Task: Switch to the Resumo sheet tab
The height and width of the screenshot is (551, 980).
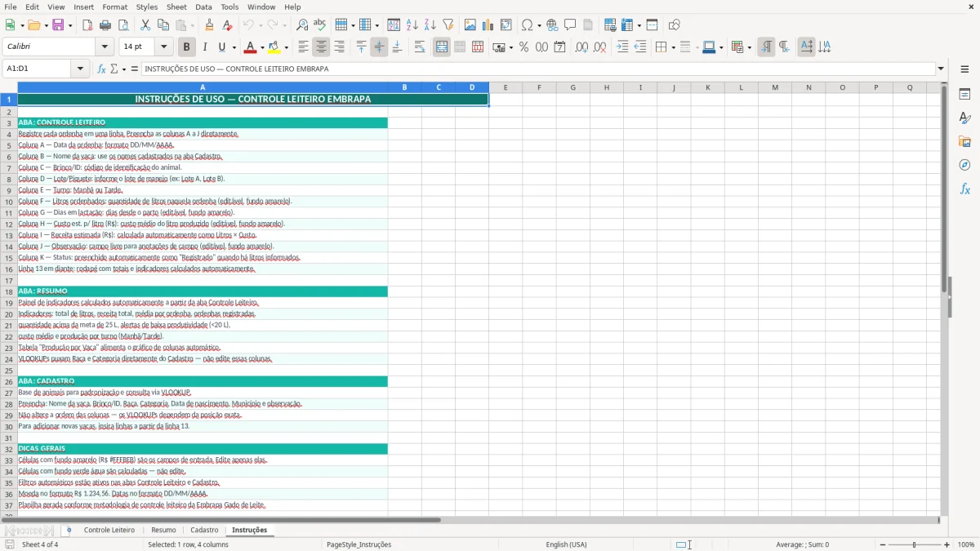Action: (163, 530)
